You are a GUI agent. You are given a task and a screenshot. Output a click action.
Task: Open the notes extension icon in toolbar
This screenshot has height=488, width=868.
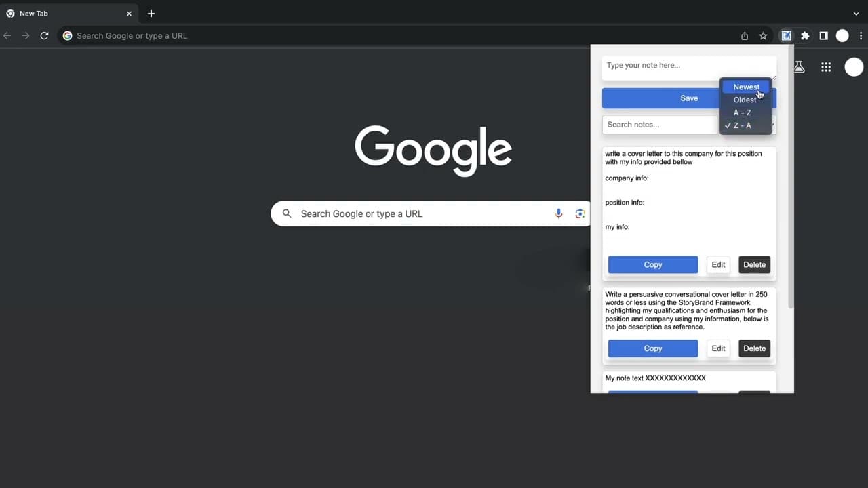click(787, 36)
